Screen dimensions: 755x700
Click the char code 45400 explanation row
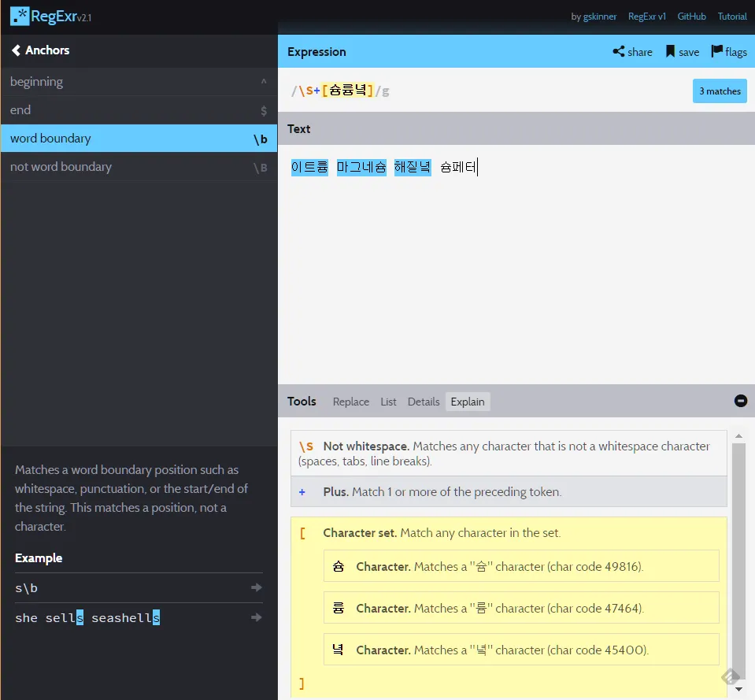521,650
